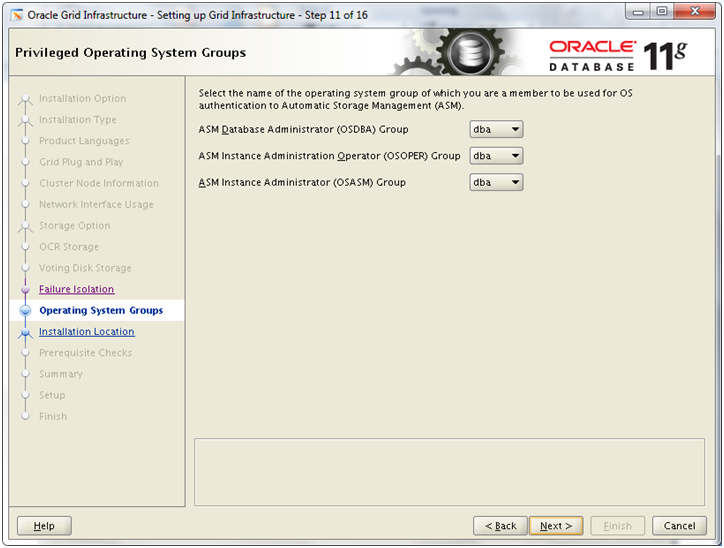Screen dimensions: 724x548
Task: Click the Network Interface Usage step
Action: coord(96,205)
